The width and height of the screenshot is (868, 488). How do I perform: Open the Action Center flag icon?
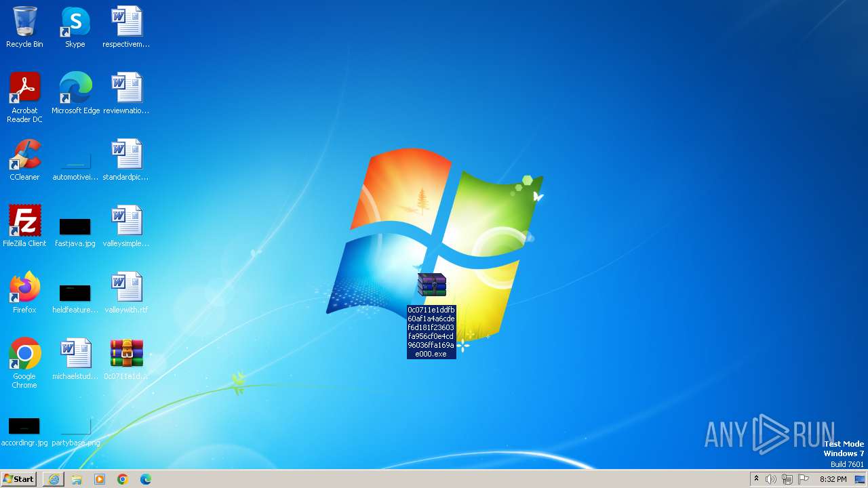804,479
